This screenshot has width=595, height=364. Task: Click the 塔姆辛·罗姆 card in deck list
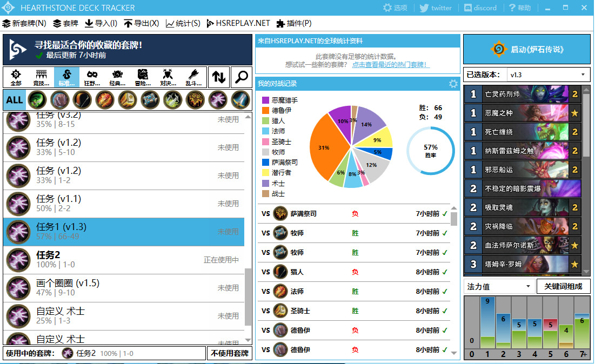coord(523,264)
